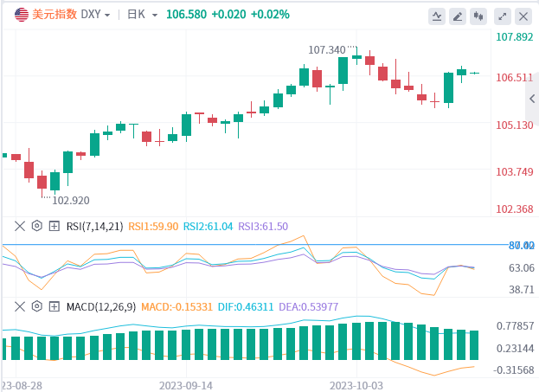Click the candlestick chart style icon
539x392 pixels.
tap(479, 16)
